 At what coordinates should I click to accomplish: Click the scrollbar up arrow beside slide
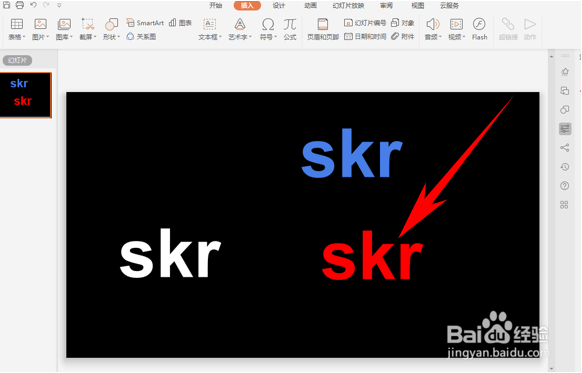click(551, 57)
